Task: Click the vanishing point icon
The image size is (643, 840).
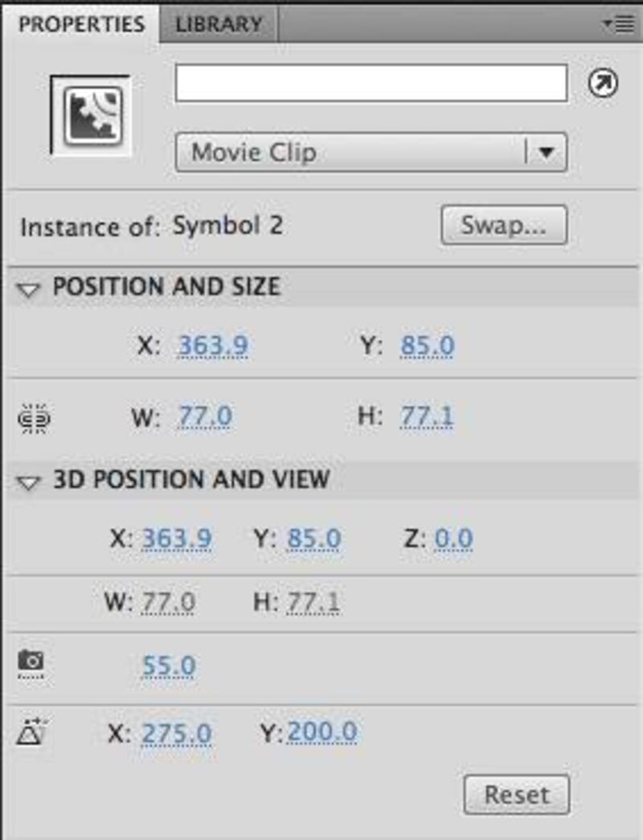Action: (32, 732)
